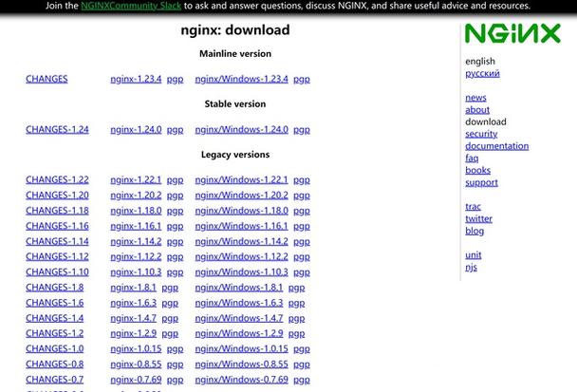Download nginx/Windows-1.8.1
The image size is (577, 392).
[x=239, y=288]
